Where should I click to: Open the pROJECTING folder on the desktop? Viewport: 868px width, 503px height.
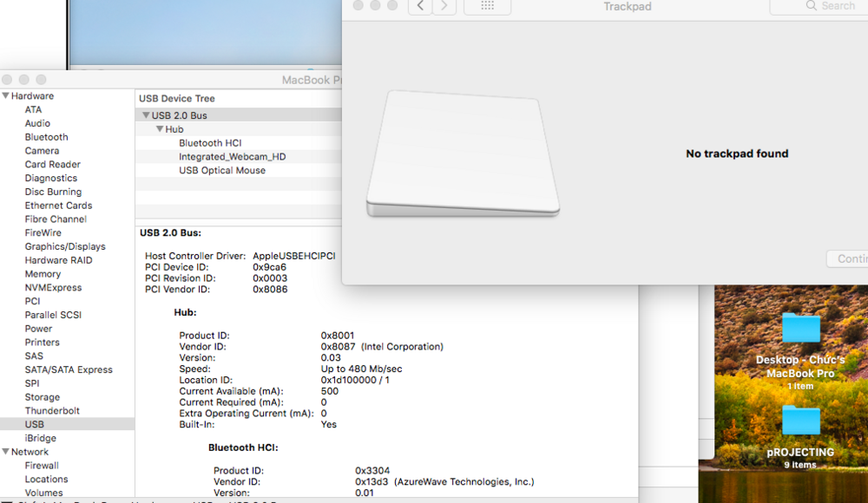click(x=800, y=421)
